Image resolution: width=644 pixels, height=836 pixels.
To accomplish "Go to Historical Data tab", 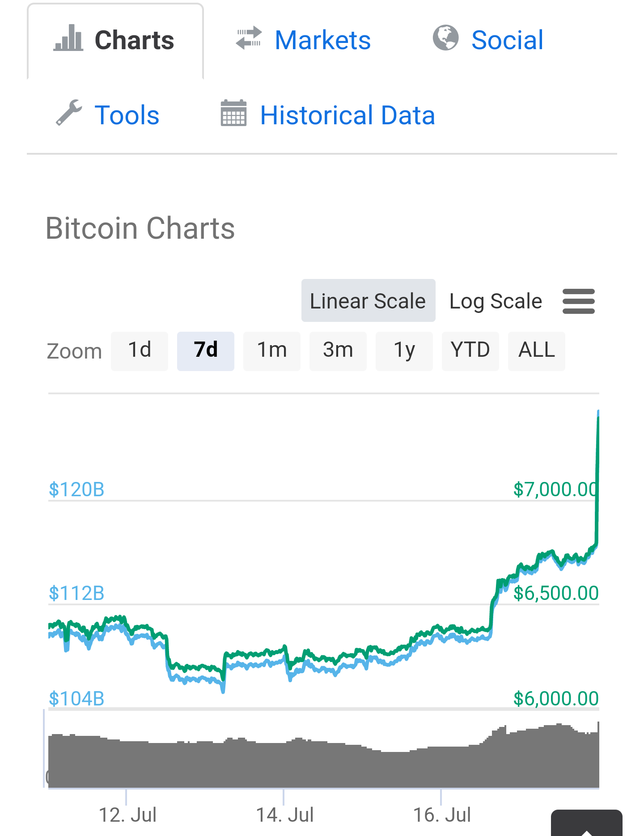I will (347, 115).
